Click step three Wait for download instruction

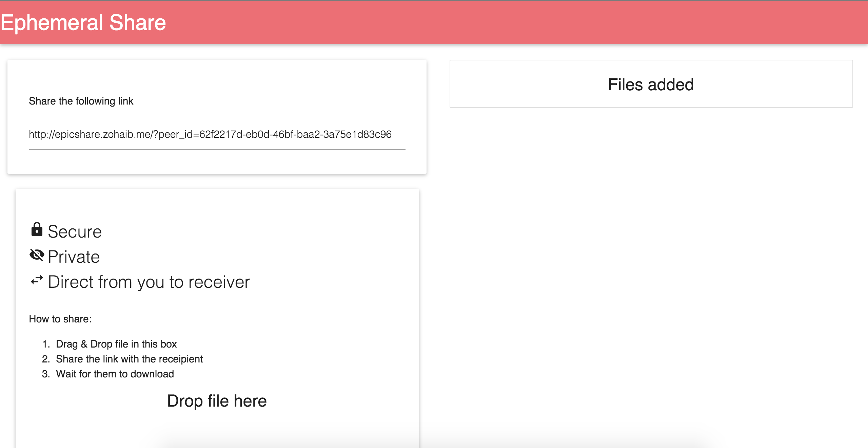pos(115,374)
